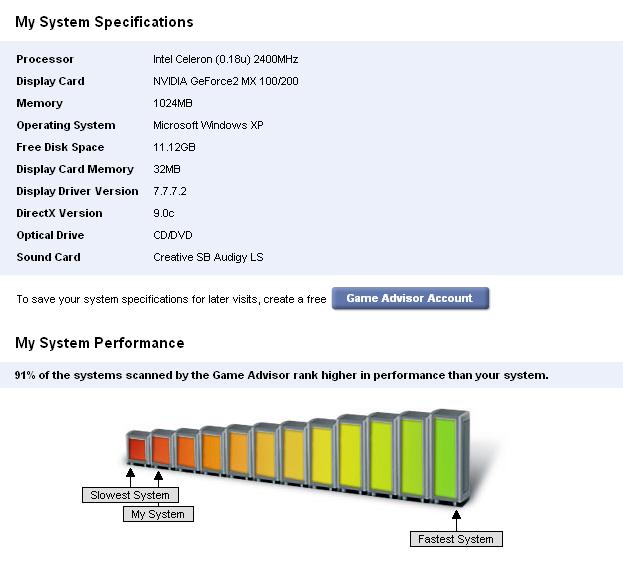Click the first red performance bar

pos(137,451)
